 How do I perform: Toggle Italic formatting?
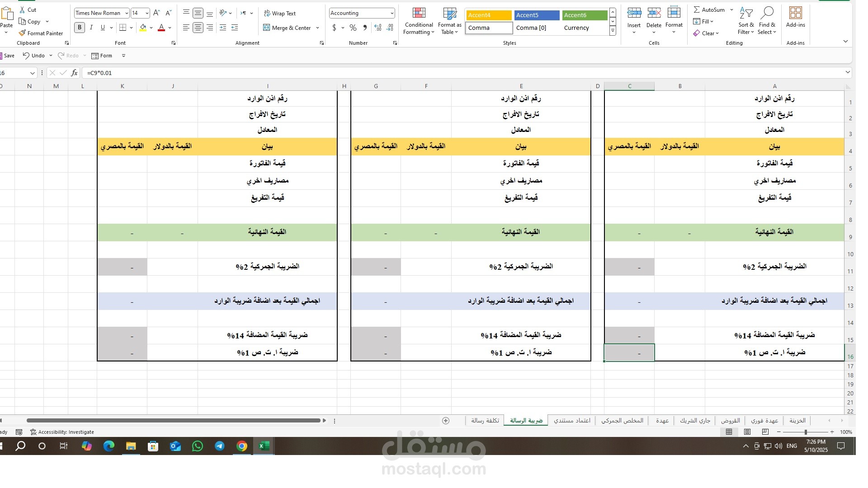[x=91, y=28]
